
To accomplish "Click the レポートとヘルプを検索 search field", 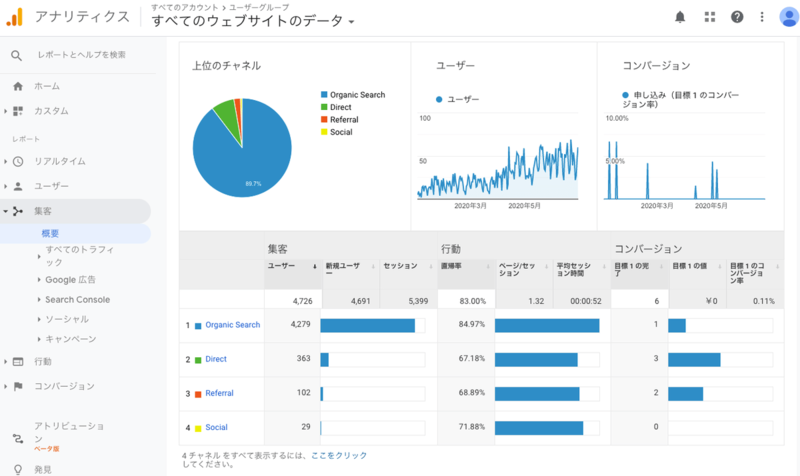I will point(82,55).
